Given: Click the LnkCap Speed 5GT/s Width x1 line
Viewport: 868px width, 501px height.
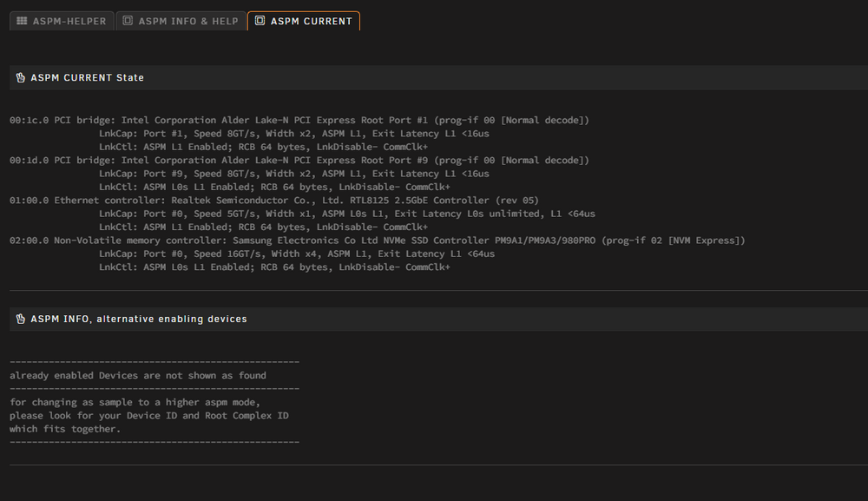Looking at the screenshot, I should 347,214.
